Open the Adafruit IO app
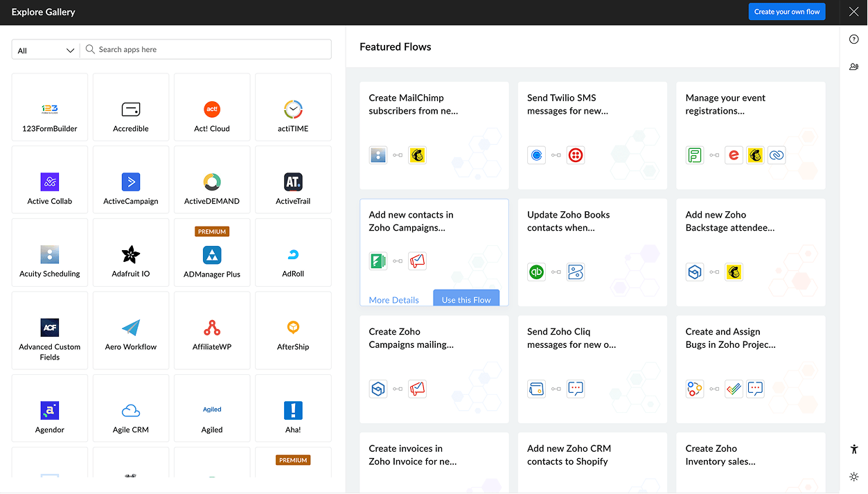868x494 pixels. click(x=131, y=253)
